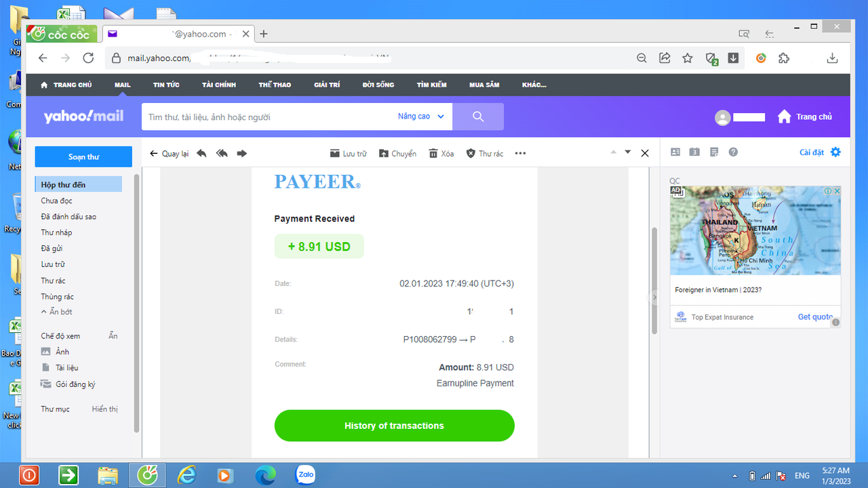Hide views section with Ẩn
This screenshot has height=488, width=868.
click(x=113, y=336)
